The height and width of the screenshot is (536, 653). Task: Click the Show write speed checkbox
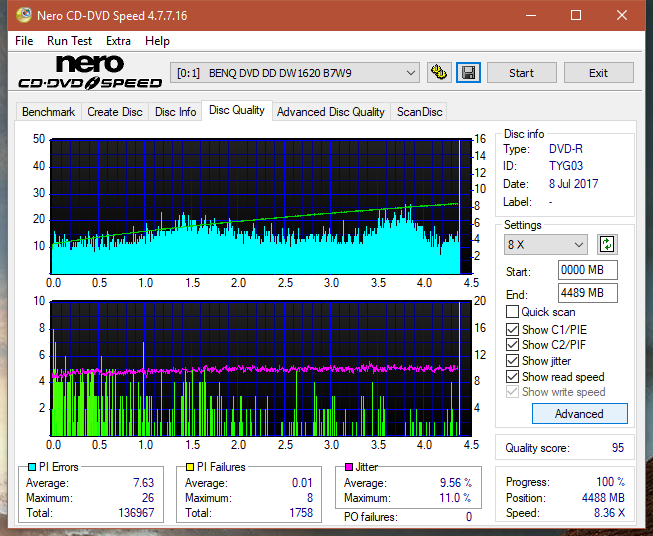coord(512,392)
